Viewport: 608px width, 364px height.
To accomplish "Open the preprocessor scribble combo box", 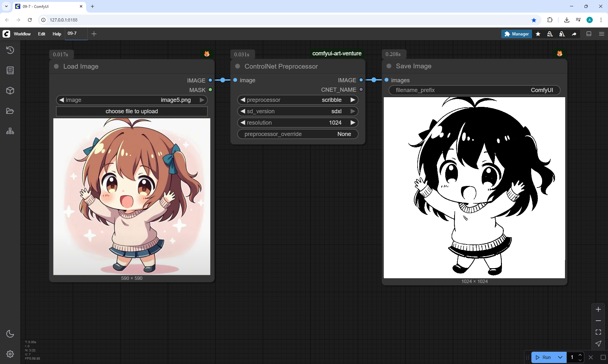I will click(x=298, y=100).
